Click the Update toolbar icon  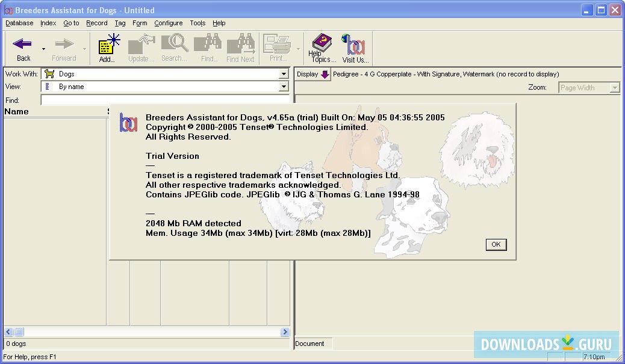point(141,44)
